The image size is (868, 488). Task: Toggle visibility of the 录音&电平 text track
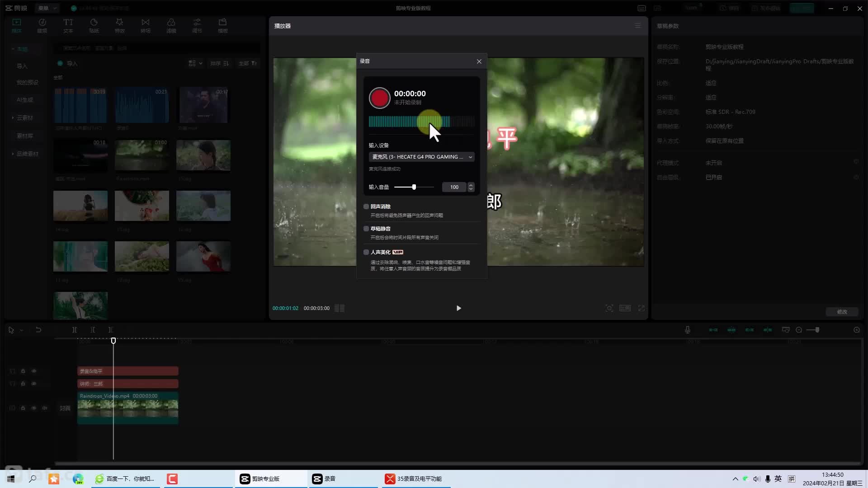[x=34, y=371]
